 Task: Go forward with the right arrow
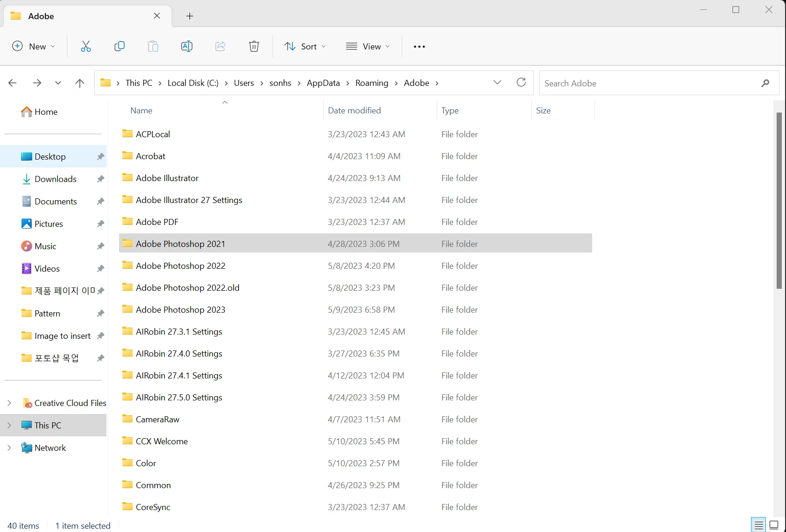click(37, 83)
